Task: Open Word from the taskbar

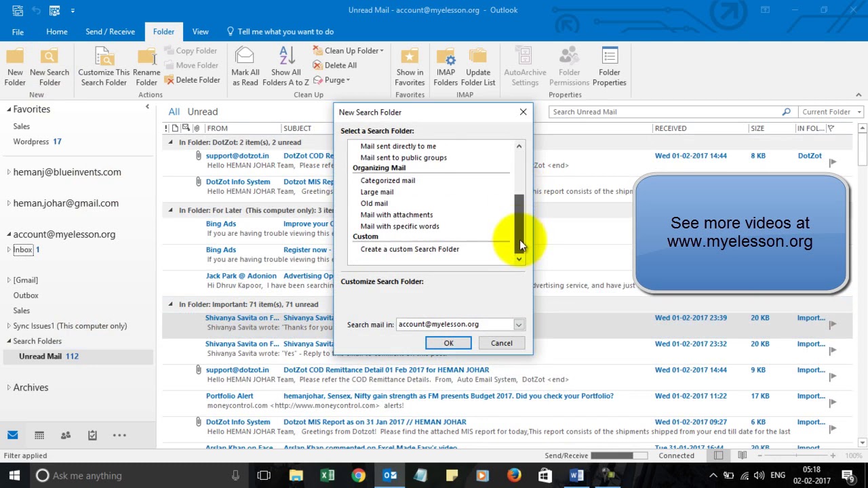Action: point(576,476)
